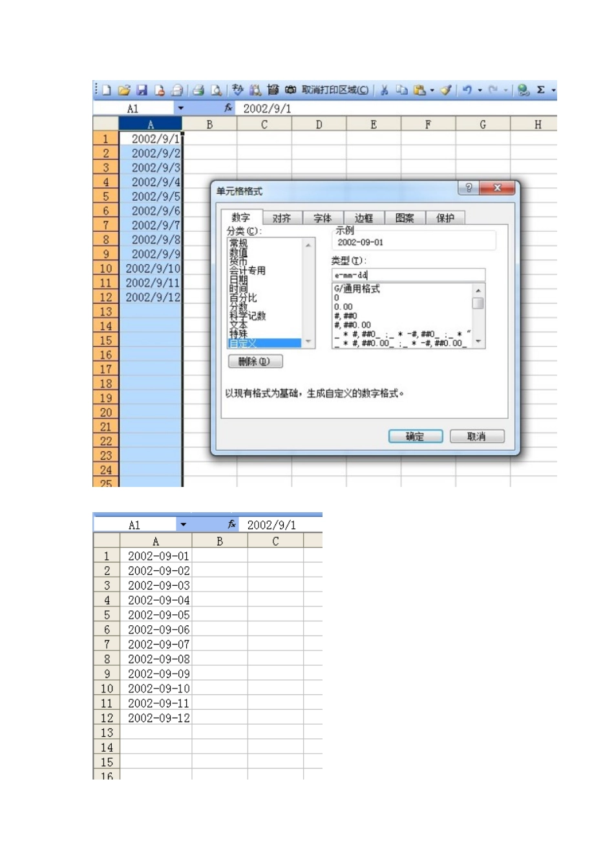Click the type list scrollbar thumb
Viewport: 614px width, 868px height.
(x=478, y=304)
